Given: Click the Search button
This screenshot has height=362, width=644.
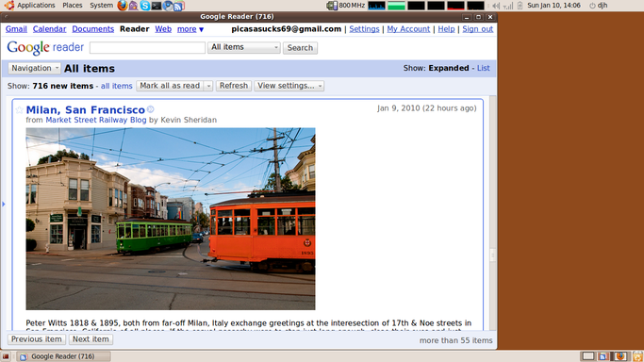Looking at the screenshot, I should click(300, 48).
